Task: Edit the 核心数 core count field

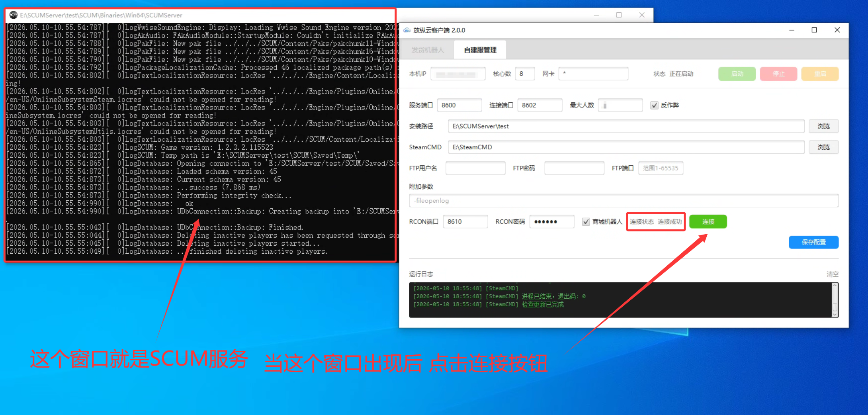Action: tap(525, 74)
